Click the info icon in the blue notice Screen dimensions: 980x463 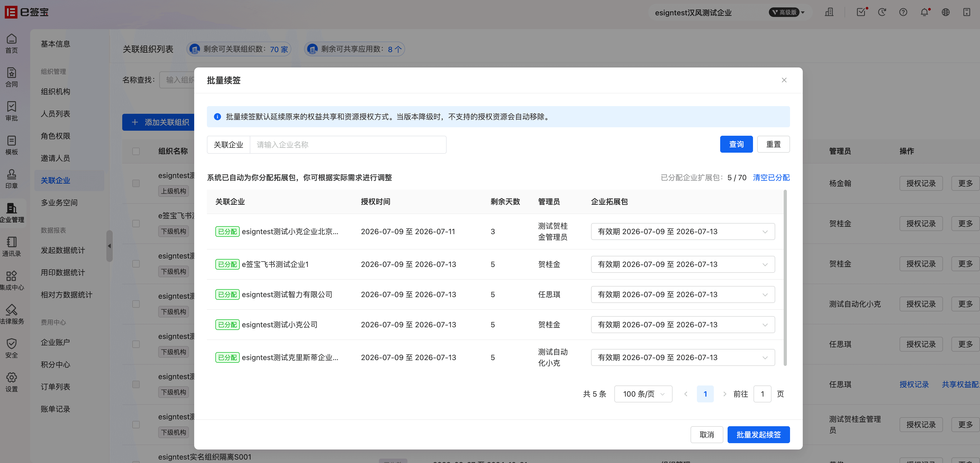click(217, 117)
